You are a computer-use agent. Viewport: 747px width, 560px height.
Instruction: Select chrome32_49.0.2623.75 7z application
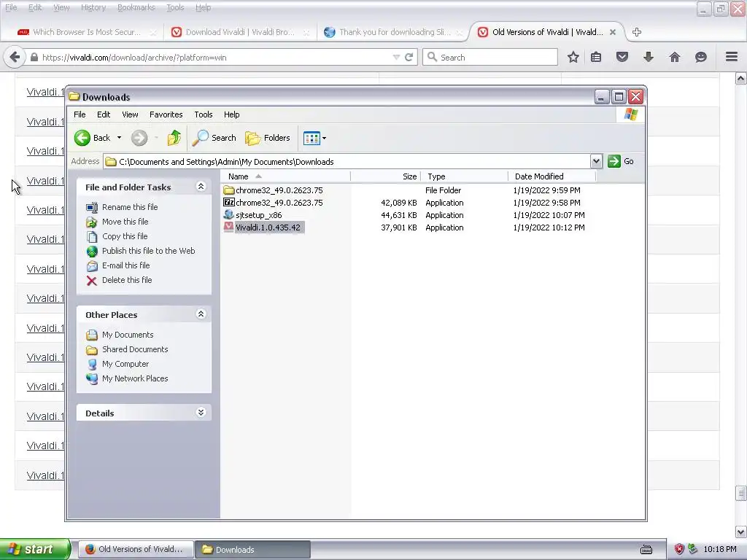[x=273, y=203]
